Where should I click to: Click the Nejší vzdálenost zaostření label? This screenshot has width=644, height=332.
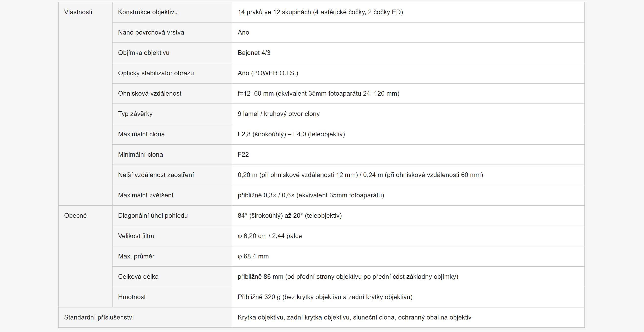pos(156,175)
